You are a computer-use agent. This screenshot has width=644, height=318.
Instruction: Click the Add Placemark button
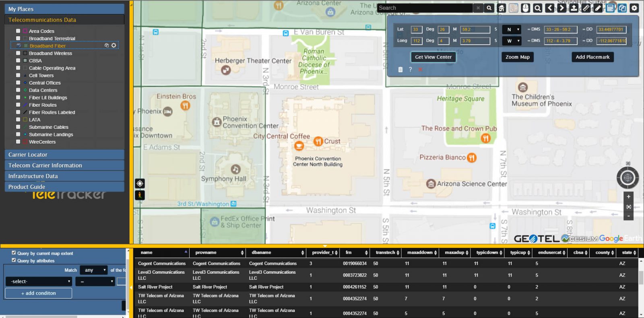[x=592, y=57]
